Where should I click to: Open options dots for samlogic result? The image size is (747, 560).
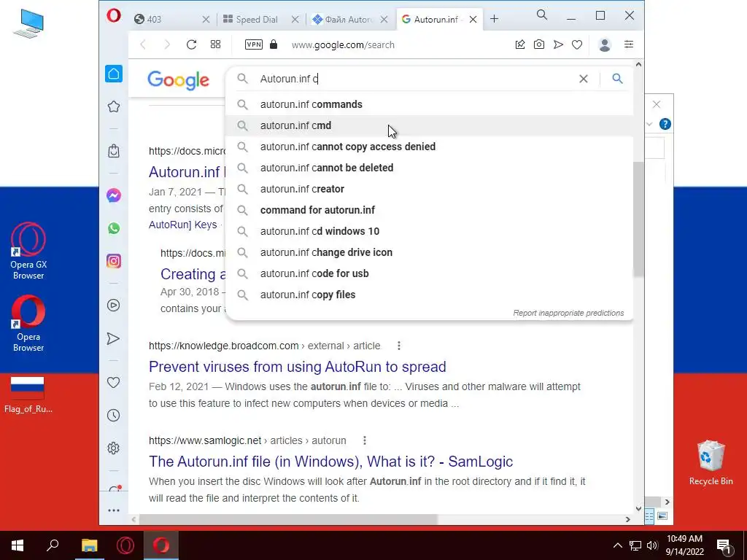(x=365, y=440)
